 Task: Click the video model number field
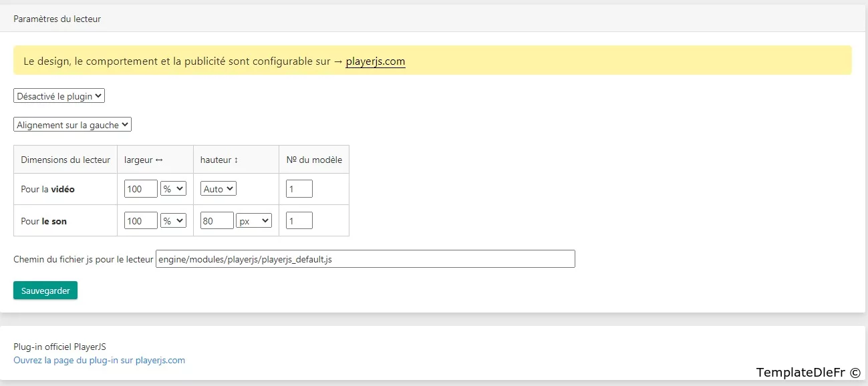tap(299, 189)
